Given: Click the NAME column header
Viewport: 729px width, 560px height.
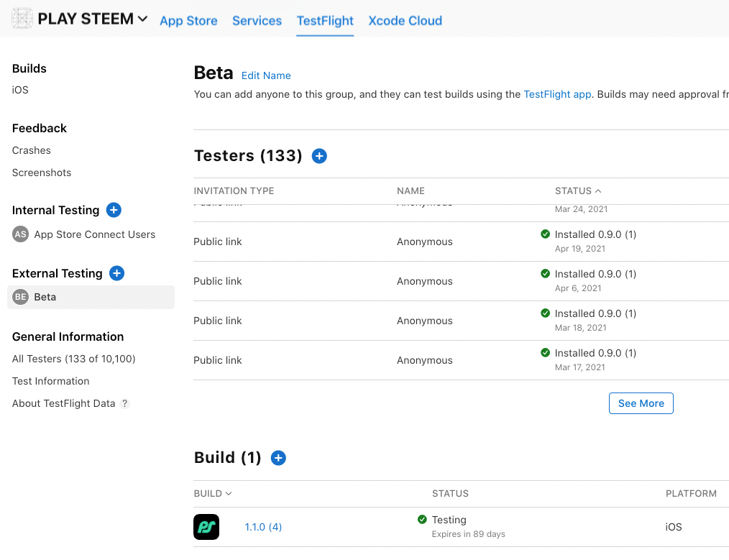Looking at the screenshot, I should click(411, 191).
